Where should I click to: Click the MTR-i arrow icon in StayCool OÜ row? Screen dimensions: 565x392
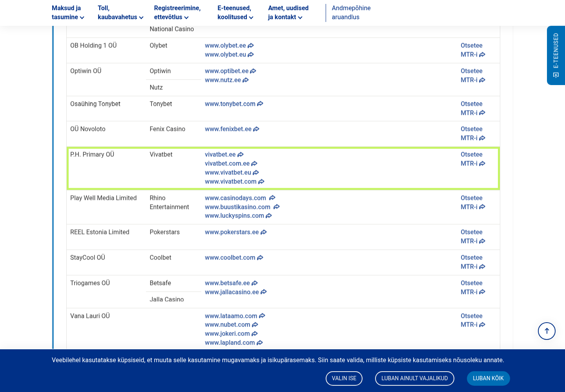pyautogui.click(x=482, y=267)
